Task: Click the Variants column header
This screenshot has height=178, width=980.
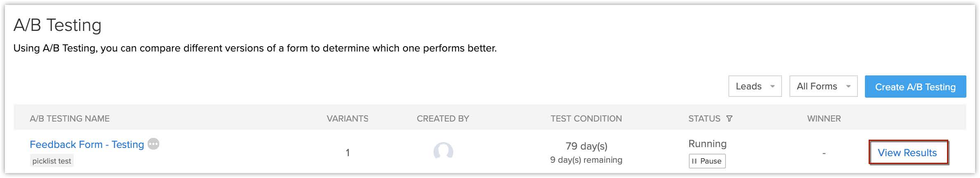Action: pyautogui.click(x=347, y=119)
